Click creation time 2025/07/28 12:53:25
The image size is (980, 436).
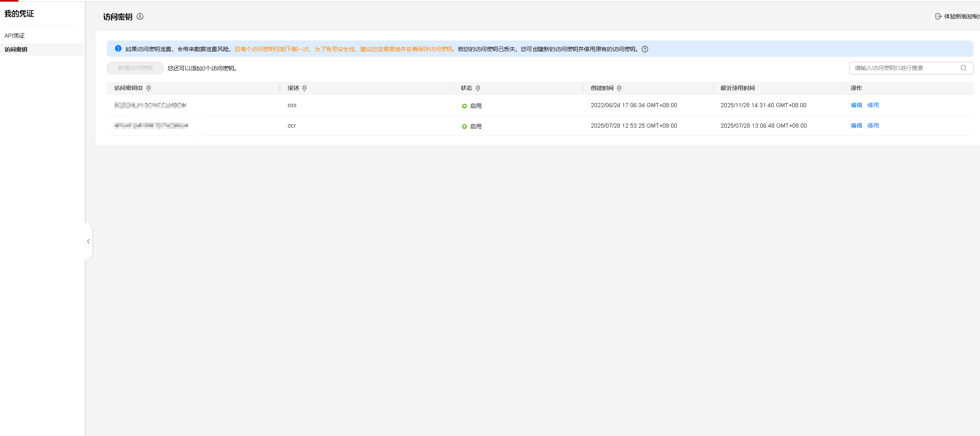[634, 126]
